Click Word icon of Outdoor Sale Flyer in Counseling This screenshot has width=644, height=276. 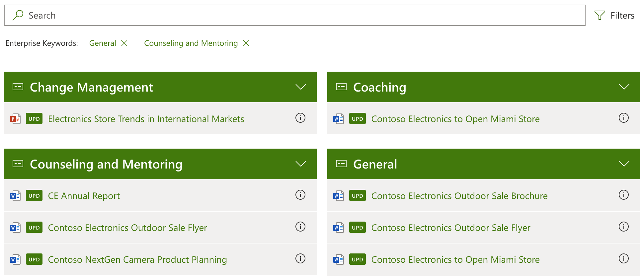coord(15,228)
